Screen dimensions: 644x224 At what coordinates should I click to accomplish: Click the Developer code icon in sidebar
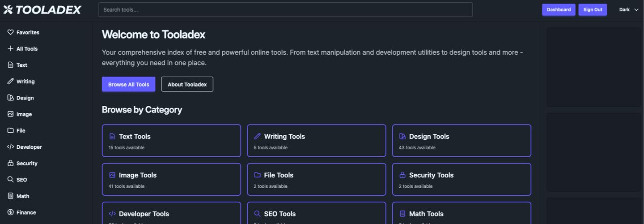(x=11, y=146)
